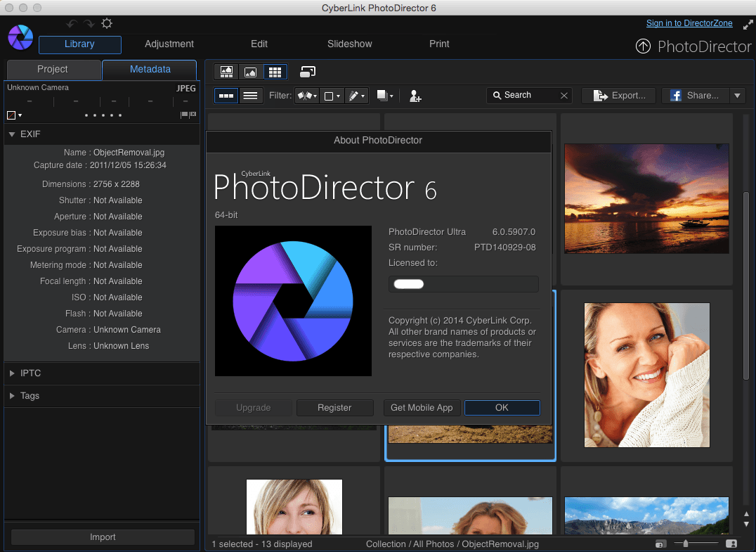The image size is (756, 552).
Task: Click the Licensed to field
Action: coord(463,284)
